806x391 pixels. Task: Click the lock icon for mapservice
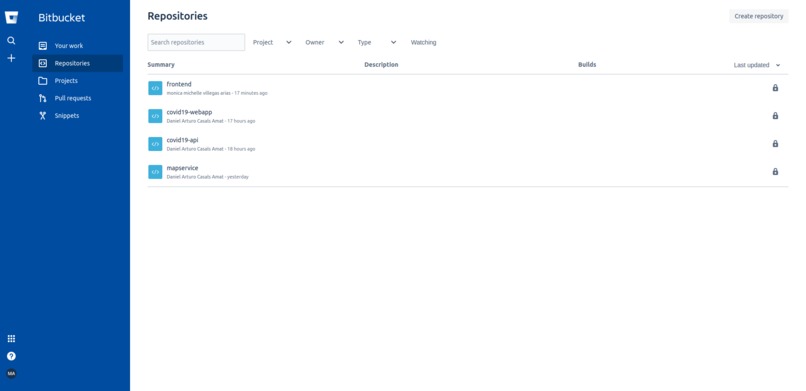(x=775, y=171)
